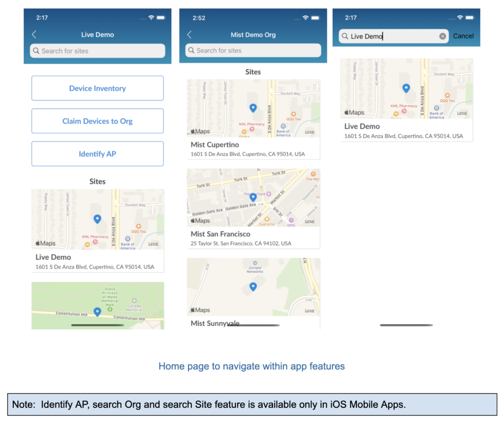Viewport: 504px width, 423px height.
Task: Clear the Live Demo search text using x icon
Action: point(442,35)
